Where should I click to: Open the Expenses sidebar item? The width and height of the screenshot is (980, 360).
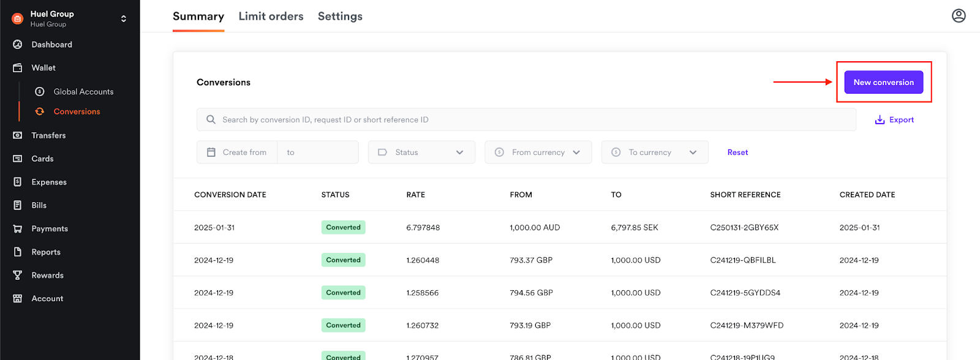[x=49, y=182]
